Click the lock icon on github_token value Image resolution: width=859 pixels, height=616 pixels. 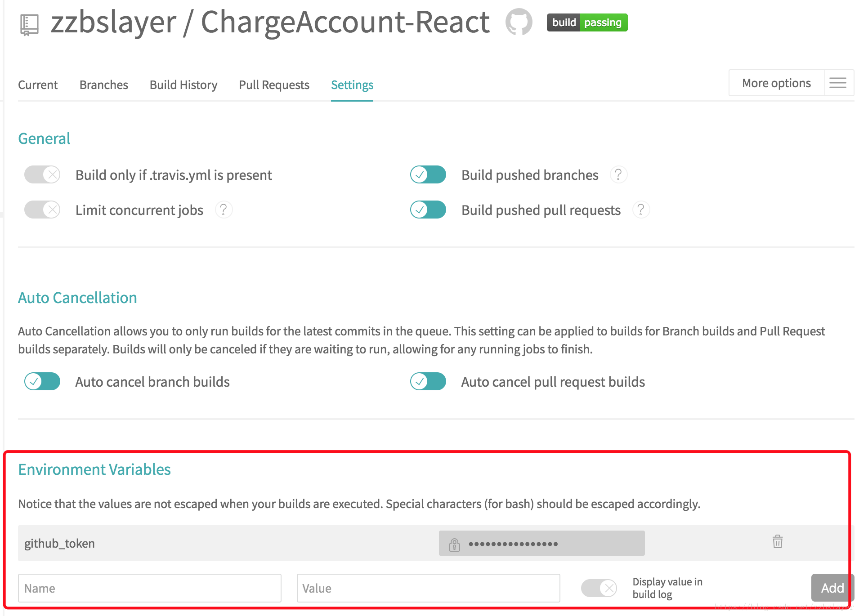454,544
